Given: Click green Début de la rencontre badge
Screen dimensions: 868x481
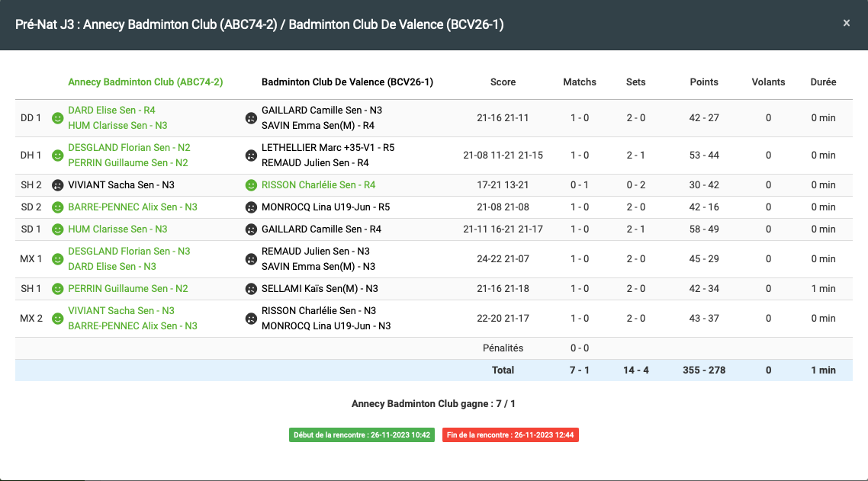Looking at the screenshot, I should pyautogui.click(x=362, y=435).
